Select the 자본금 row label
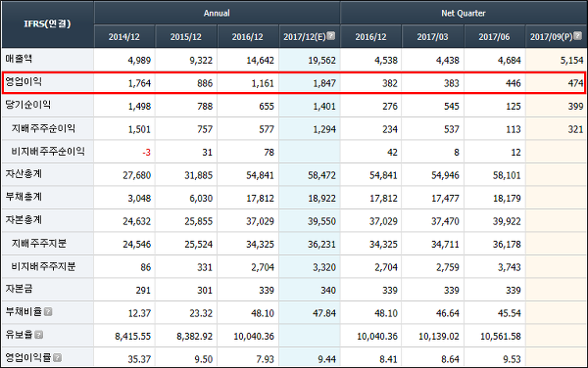588x368 pixels. (x=19, y=289)
